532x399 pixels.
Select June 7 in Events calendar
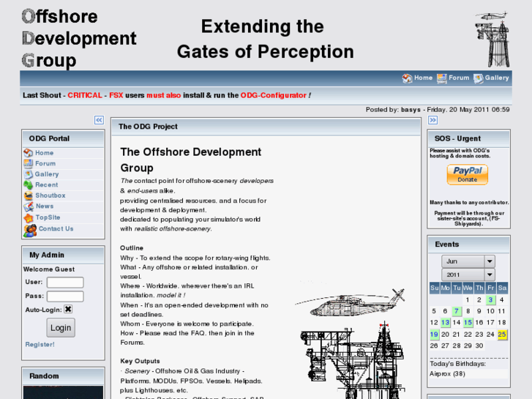[457, 311]
